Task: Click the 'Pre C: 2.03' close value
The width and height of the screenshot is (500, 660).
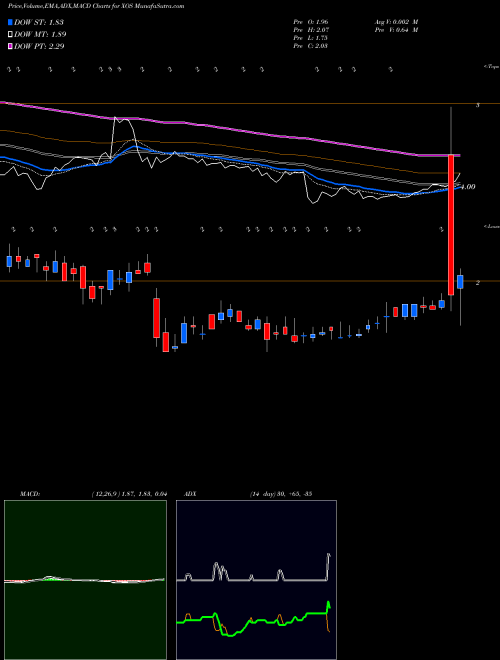Action: [311, 45]
